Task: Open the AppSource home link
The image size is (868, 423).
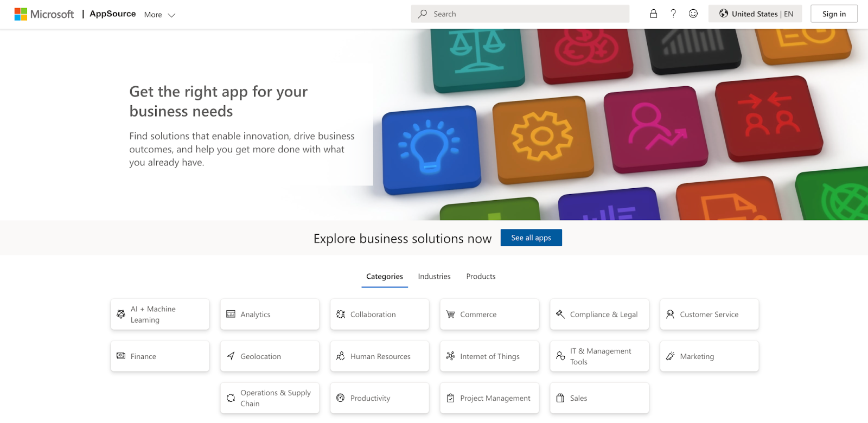Action: click(x=112, y=14)
